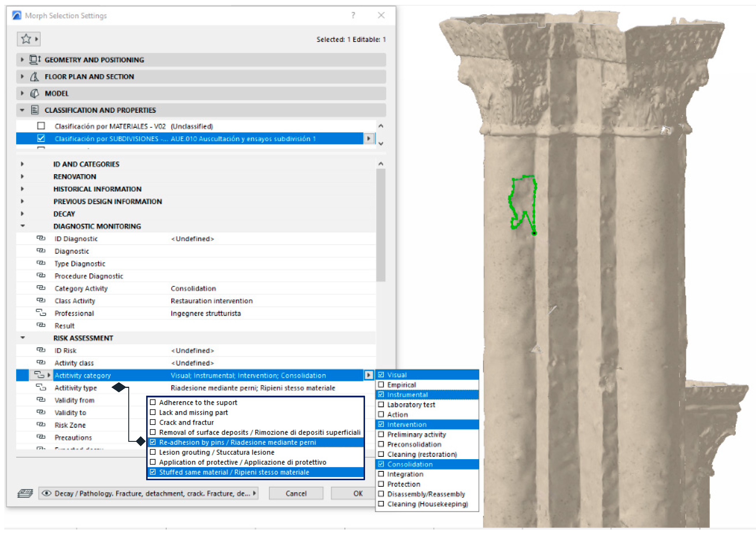This screenshot has width=756, height=537.
Task: Click the help question mark in title bar
Action: point(353,15)
